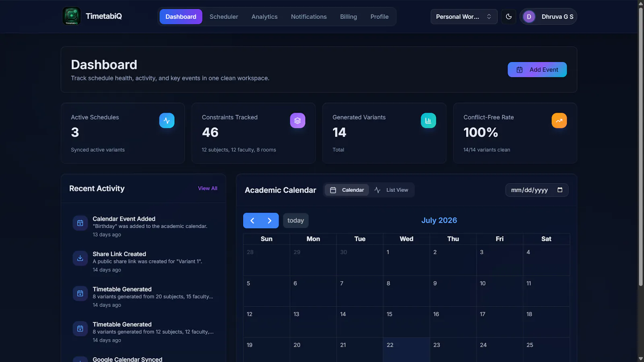Screen dimensions: 644x362
Task: Open Profile tab
Action: point(380,16)
